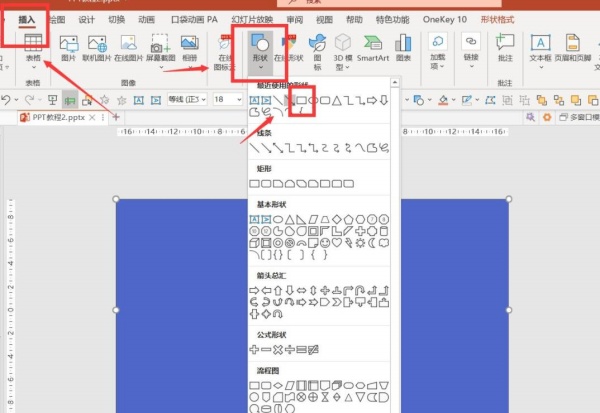
Task: Open the OneKey 10 tab
Action: click(445, 20)
